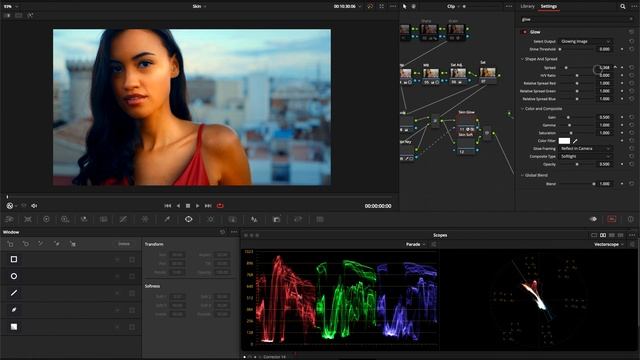Open the Curves palette icon
This screenshot has height=360, width=640.
click(123, 219)
